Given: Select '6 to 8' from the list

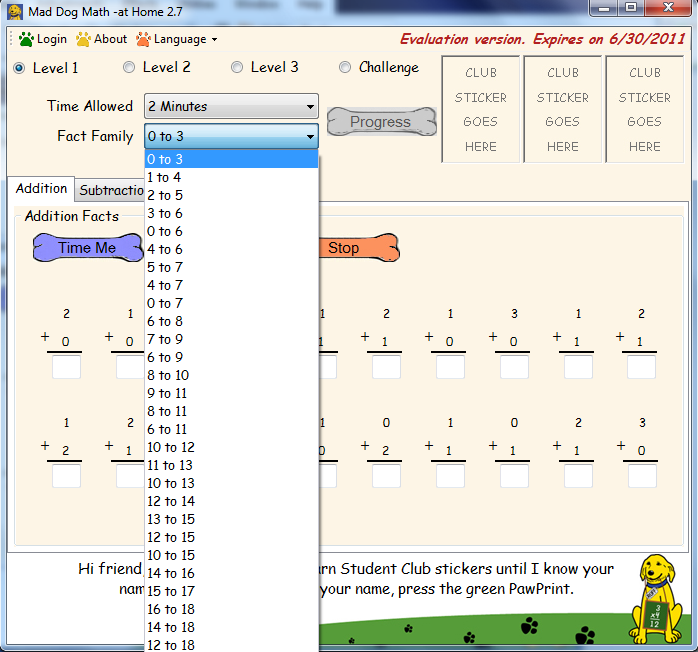Looking at the screenshot, I should [x=231, y=321].
